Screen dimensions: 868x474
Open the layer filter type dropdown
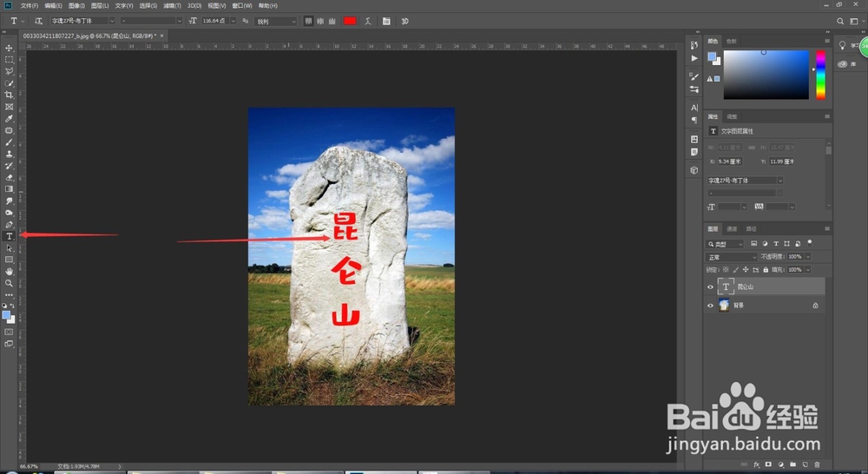(x=725, y=244)
